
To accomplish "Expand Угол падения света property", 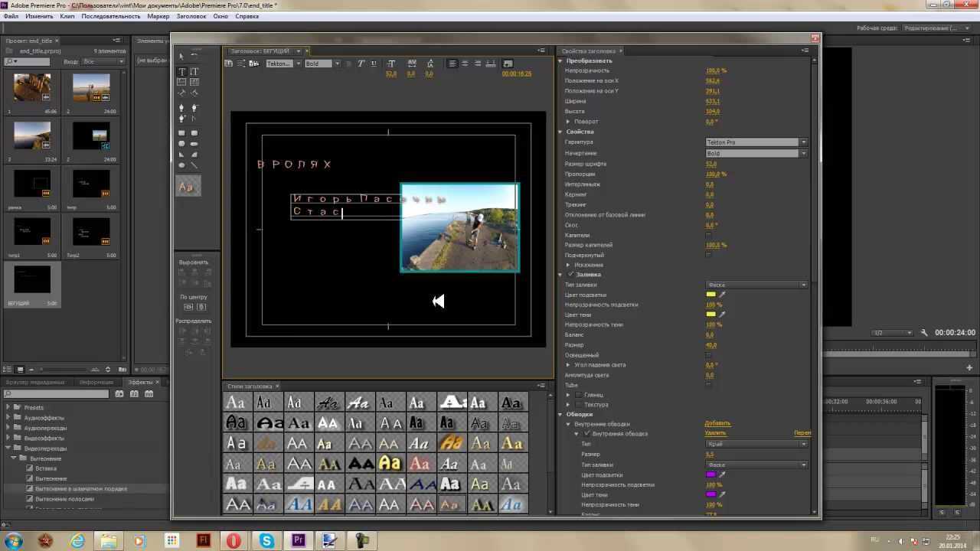I will 568,365.
